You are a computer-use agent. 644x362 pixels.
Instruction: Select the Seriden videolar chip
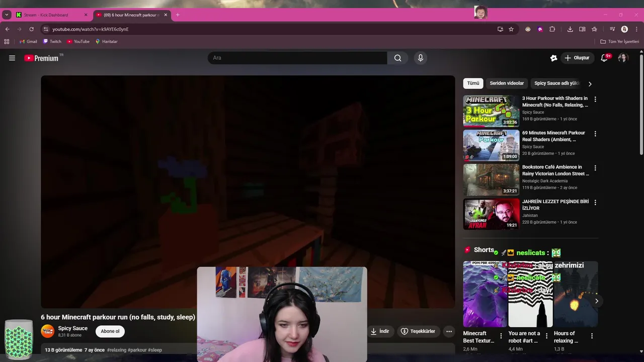pos(507,83)
